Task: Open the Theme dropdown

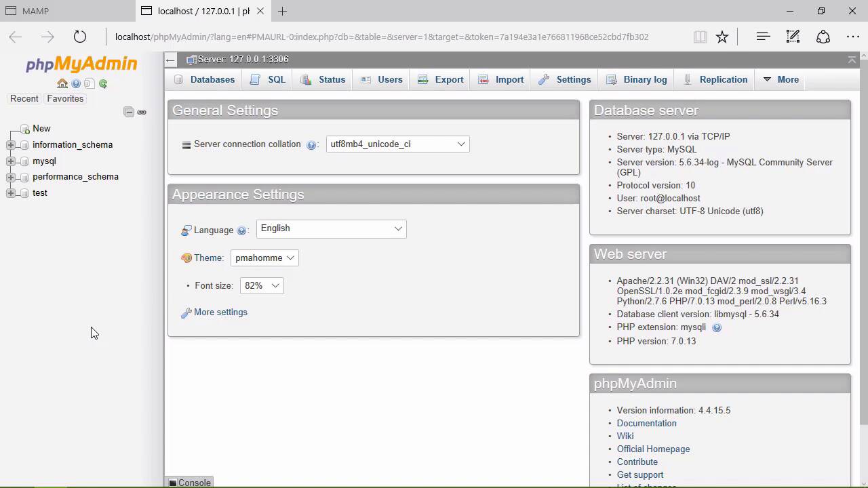Action: click(x=264, y=258)
